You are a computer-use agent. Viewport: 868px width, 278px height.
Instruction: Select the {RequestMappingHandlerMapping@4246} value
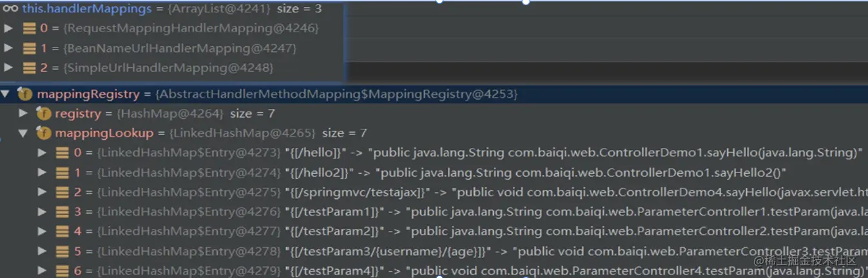click(x=191, y=28)
